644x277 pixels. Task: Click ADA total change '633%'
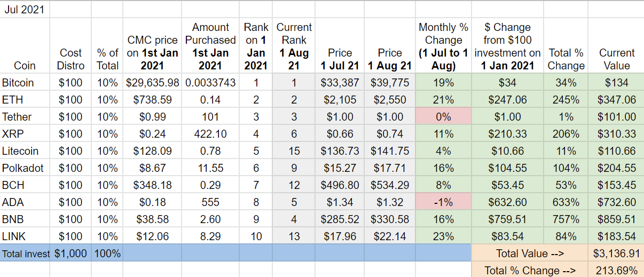[x=566, y=202]
